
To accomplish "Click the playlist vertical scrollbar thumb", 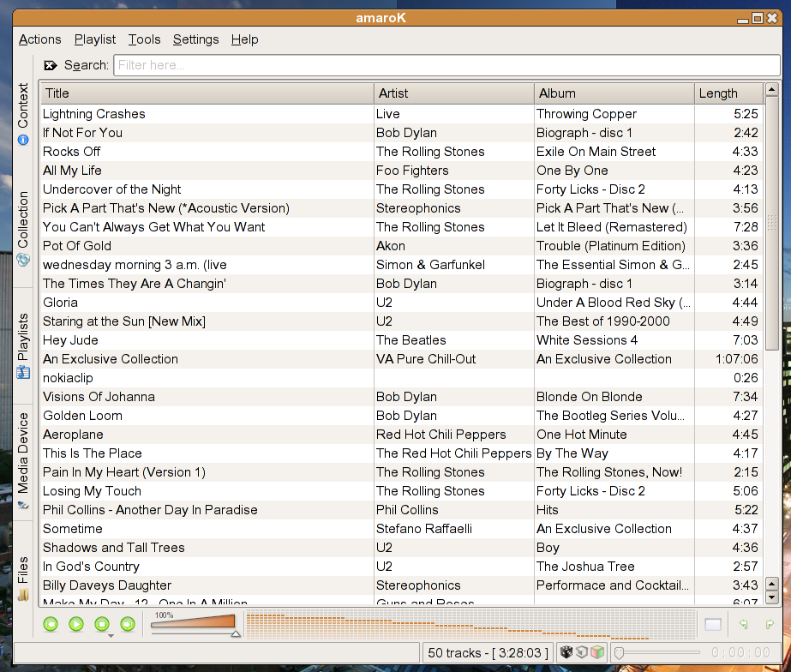I will point(772,224).
